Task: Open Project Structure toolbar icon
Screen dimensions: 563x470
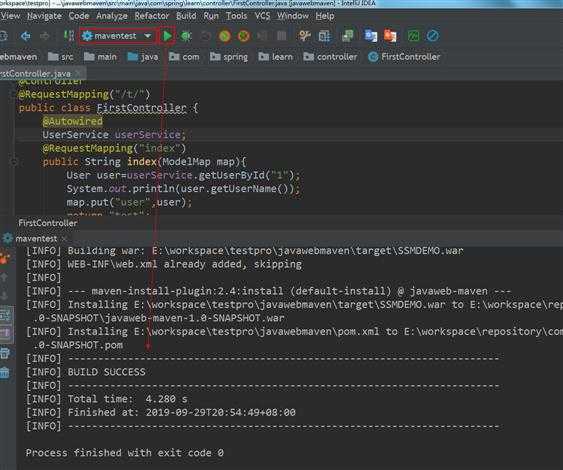Action: (324, 36)
